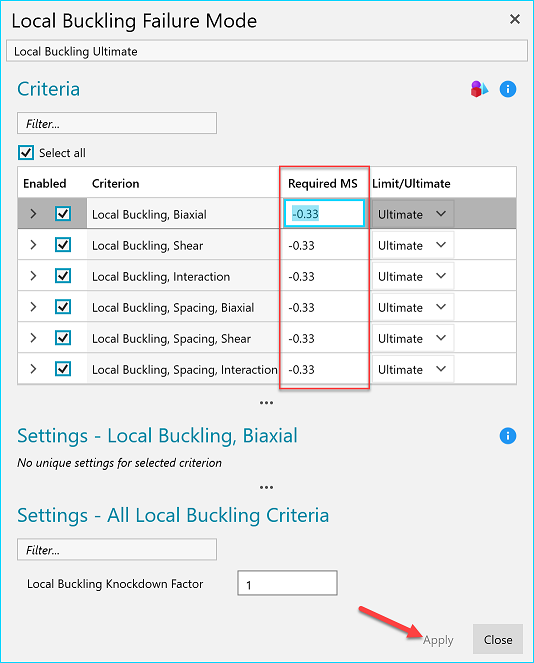
Task: Expand the Local Buckling, Biaxial row chevron
Action: (33, 214)
